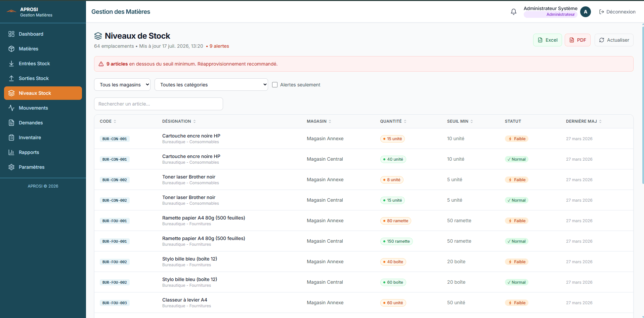Screen dimensions: 644x318
Task: Sort by MAGASIN column arrows
Action: point(330,121)
